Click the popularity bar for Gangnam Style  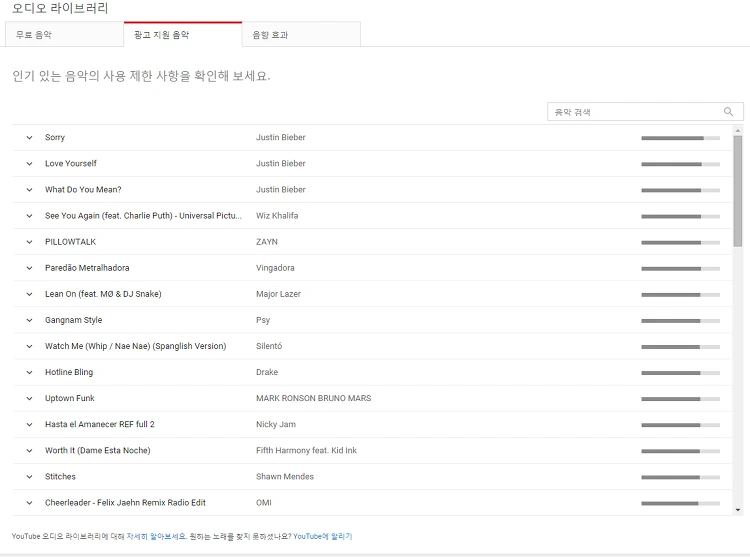pos(680,320)
